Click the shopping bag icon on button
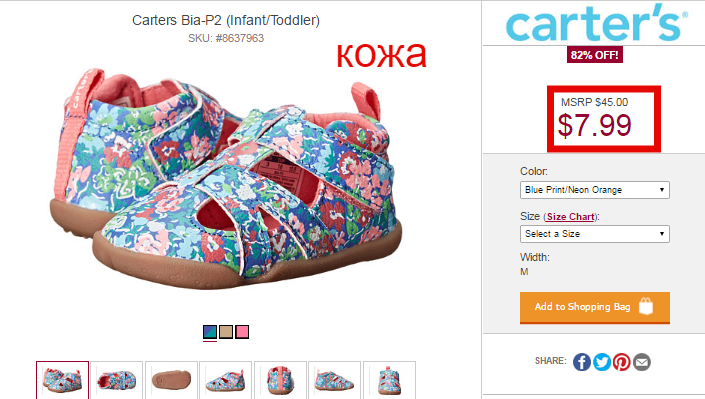This screenshot has width=705, height=399. (x=646, y=306)
